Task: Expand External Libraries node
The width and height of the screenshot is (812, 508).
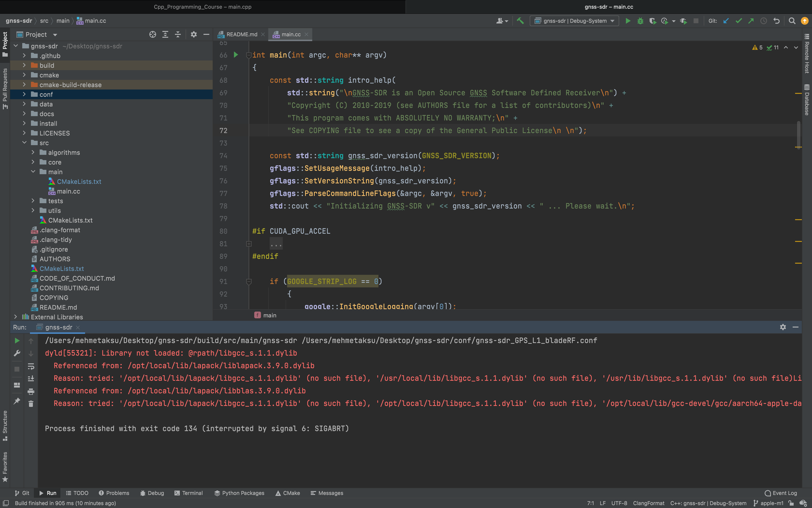Action: click(15, 316)
